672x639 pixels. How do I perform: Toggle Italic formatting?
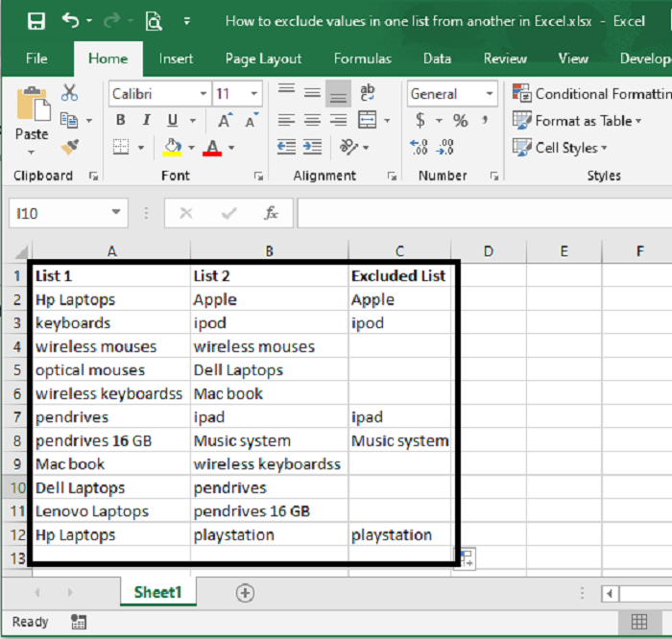(x=146, y=121)
